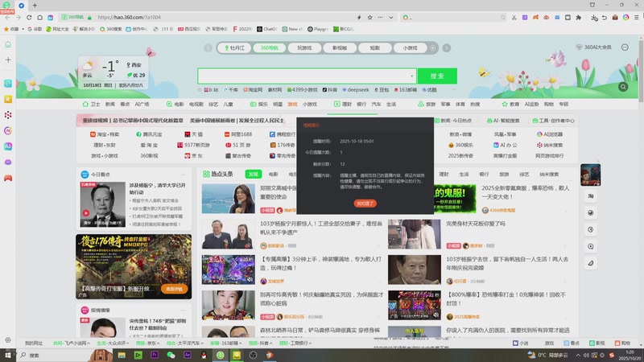Viewport: 644px width, 362px height.
Task: Click the green 搜索 button
Action: coord(437,76)
